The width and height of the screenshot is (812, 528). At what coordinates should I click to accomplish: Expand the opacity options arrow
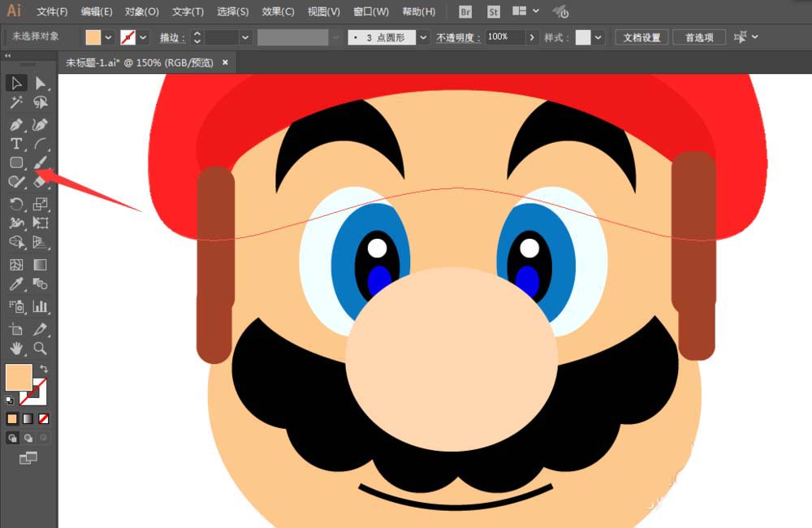(532, 37)
